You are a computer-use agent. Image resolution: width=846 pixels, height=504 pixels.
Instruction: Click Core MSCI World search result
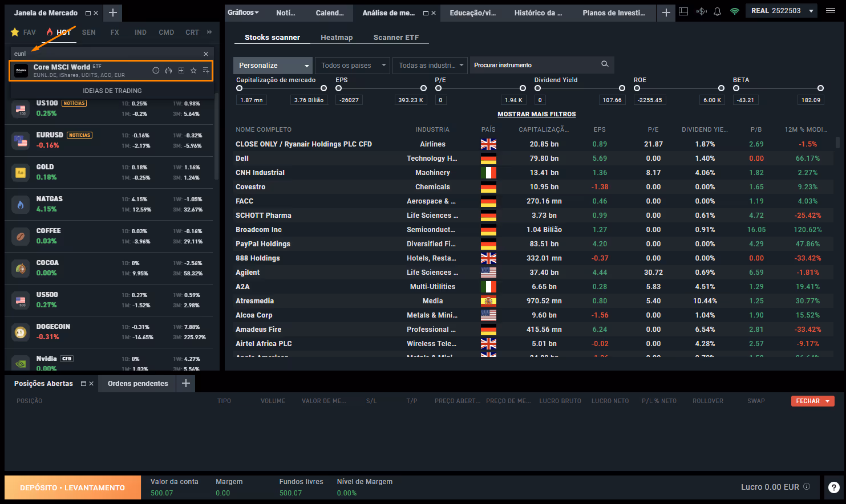[111, 71]
